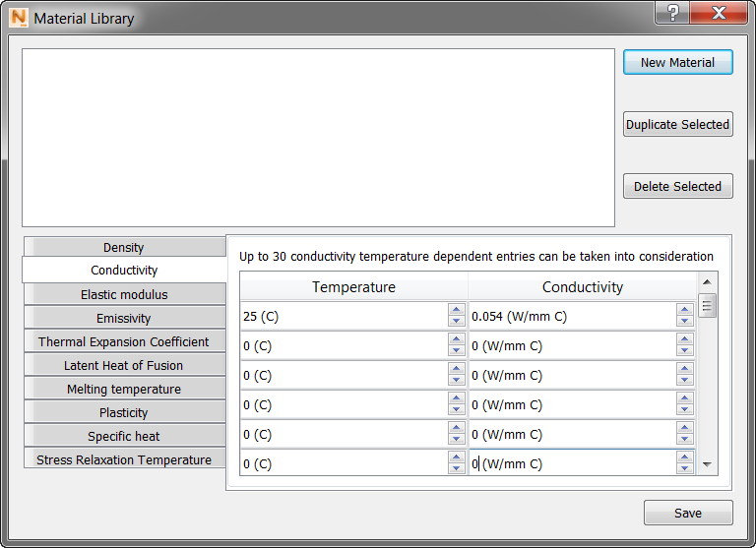Click the 25 (C) temperature field
Screen dimensions: 756x548
coord(343,317)
